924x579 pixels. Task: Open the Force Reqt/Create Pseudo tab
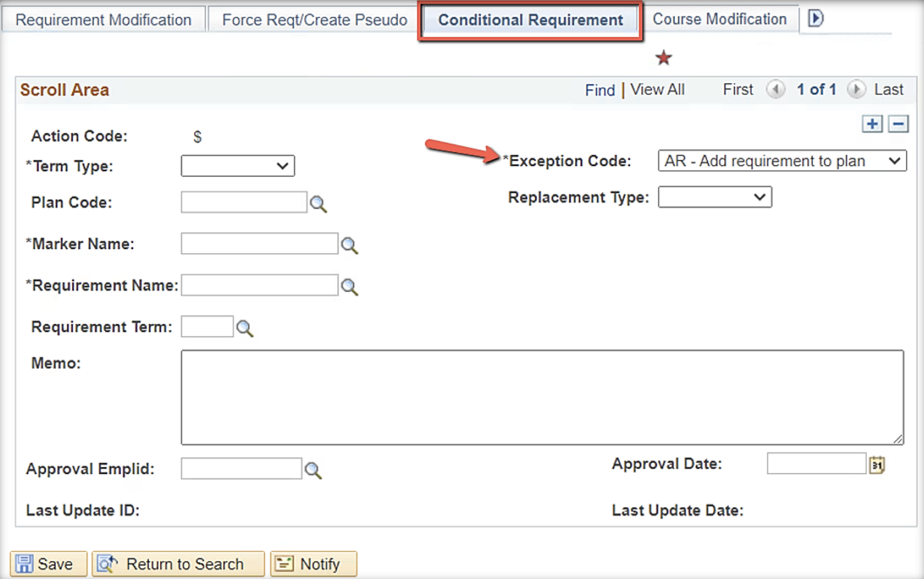(x=315, y=19)
